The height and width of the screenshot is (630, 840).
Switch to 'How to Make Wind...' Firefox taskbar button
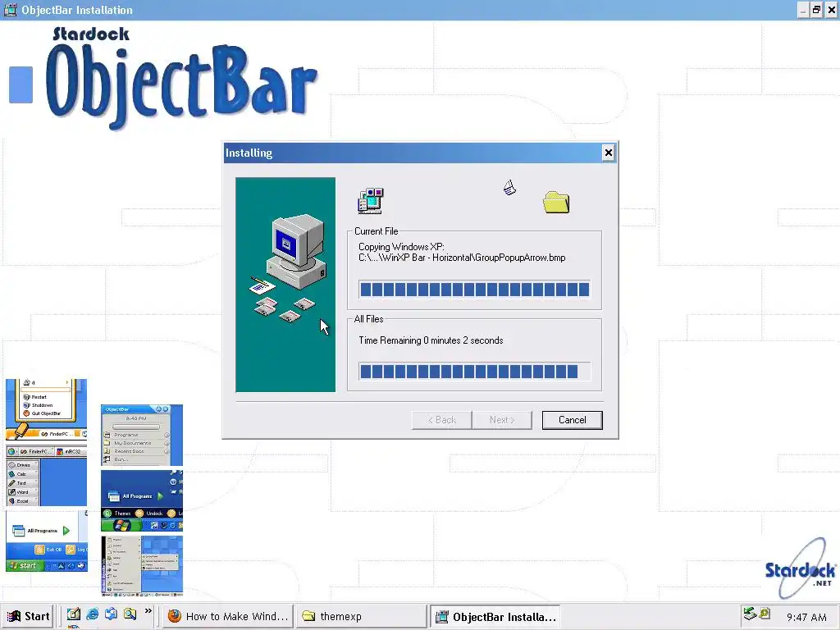point(229,616)
